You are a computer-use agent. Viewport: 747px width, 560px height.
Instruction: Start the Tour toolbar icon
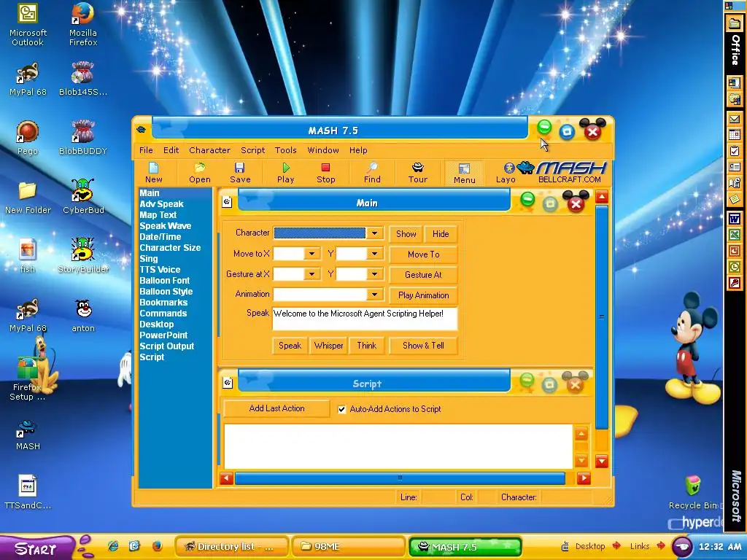(x=417, y=172)
